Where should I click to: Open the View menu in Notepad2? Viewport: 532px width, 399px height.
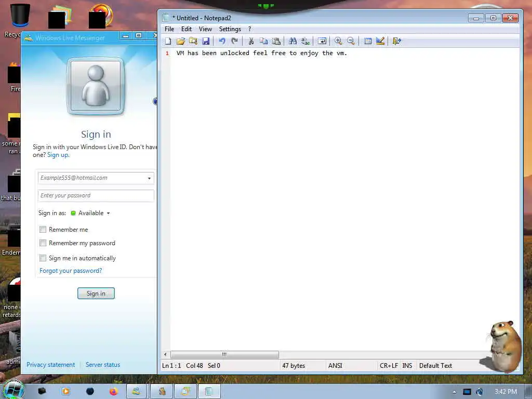(x=205, y=29)
